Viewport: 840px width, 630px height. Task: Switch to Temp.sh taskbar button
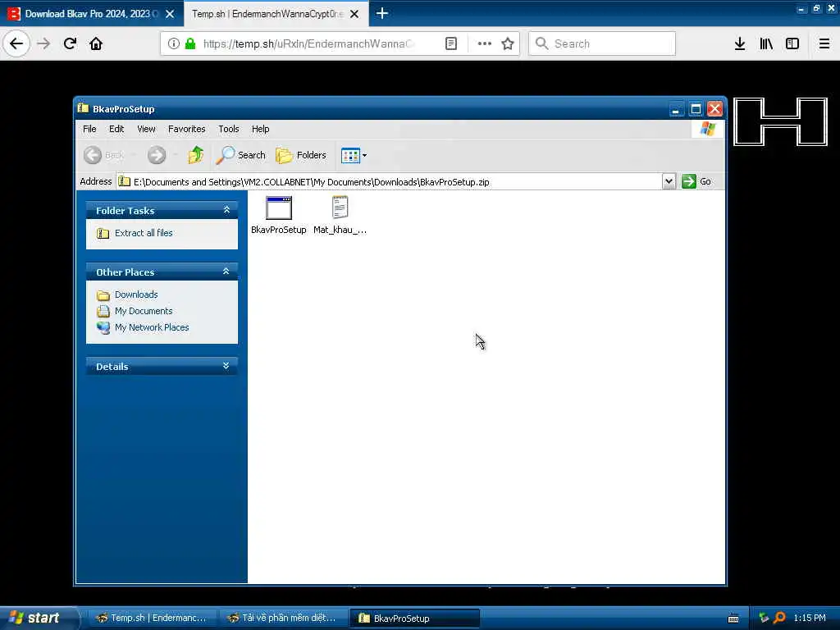click(151, 619)
